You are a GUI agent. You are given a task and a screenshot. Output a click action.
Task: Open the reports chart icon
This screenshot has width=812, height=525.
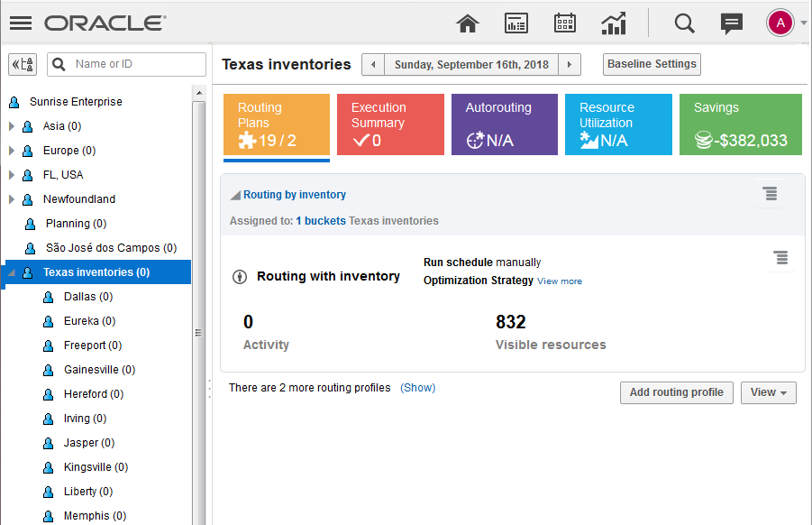pyautogui.click(x=614, y=23)
